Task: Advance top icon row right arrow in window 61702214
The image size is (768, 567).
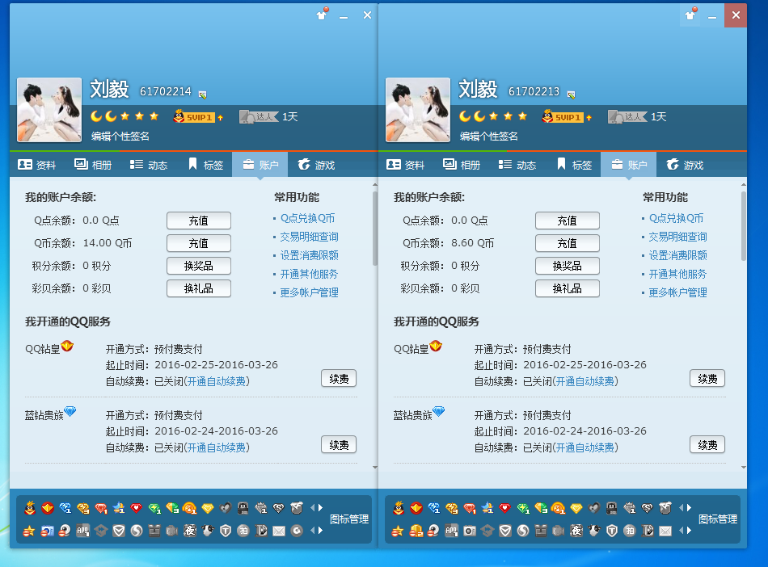Action: tap(320, 508)
